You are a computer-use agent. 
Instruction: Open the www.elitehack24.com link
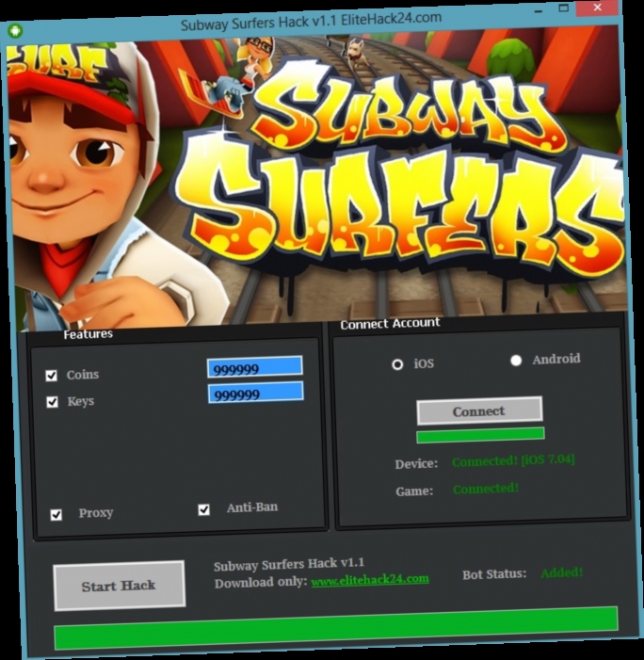point(370,580)
